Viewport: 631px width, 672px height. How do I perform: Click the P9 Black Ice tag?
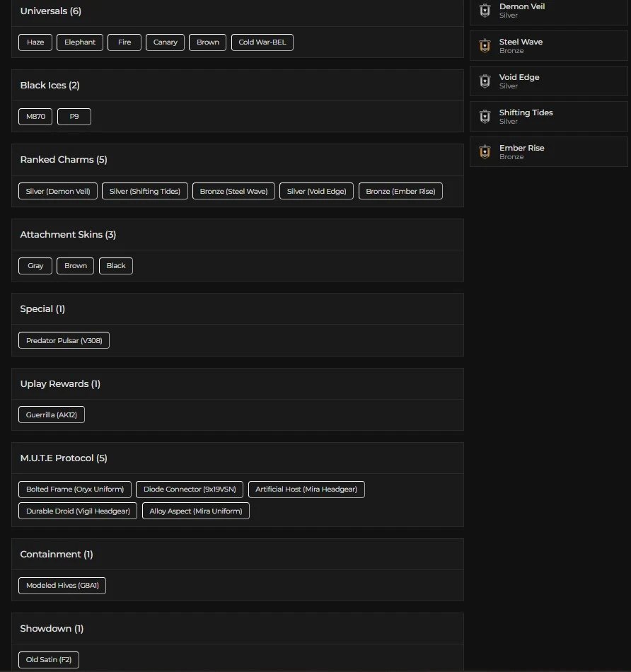click(74, 117)
